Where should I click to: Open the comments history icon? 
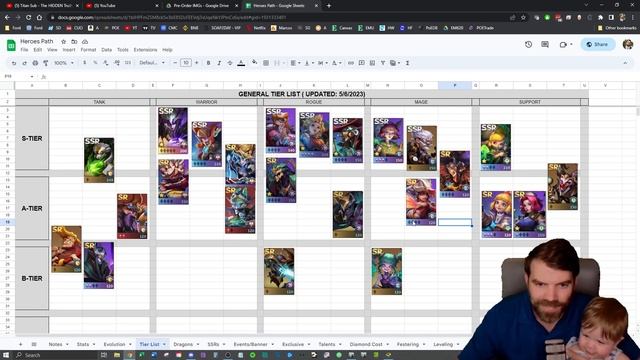(545, 44)
